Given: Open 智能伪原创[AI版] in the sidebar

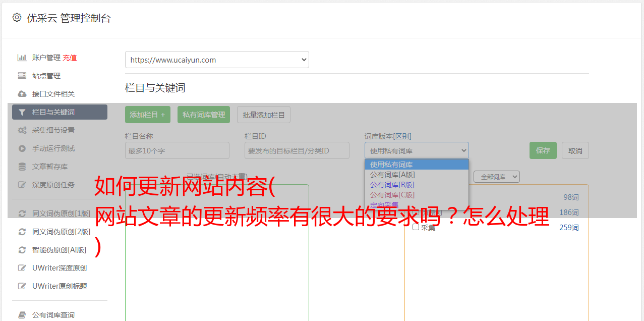Looking at the screenshot, I should 60,250.
